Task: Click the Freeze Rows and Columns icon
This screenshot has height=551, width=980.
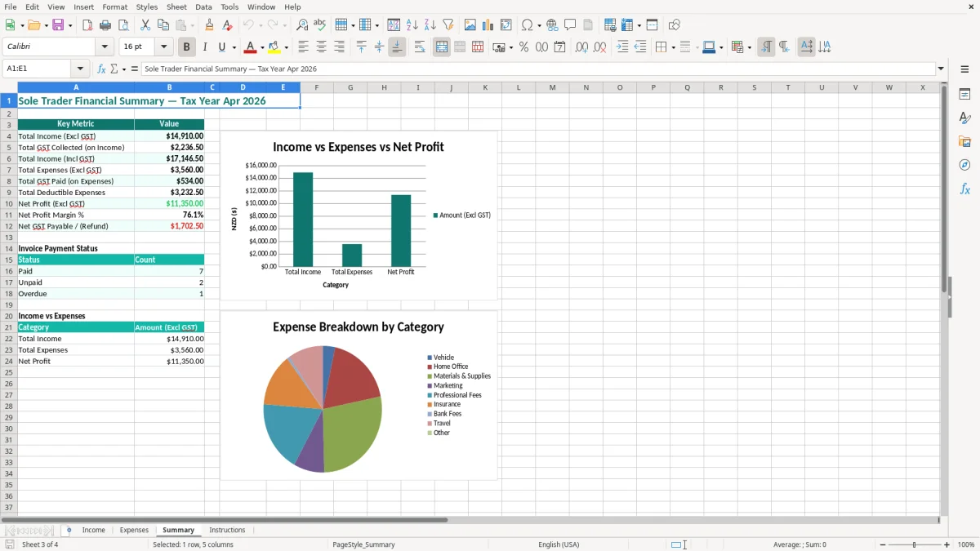Action: coord(626,25)
